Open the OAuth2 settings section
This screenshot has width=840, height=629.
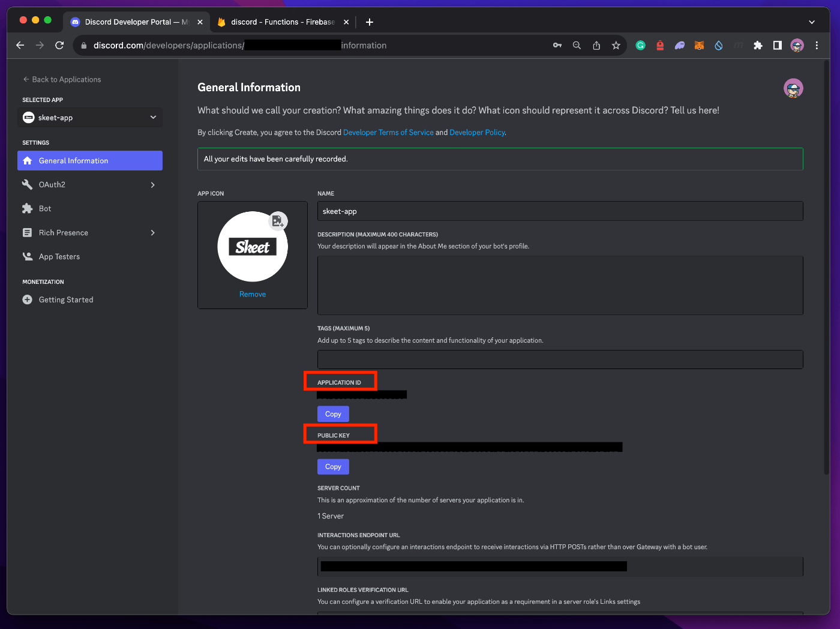90,185
